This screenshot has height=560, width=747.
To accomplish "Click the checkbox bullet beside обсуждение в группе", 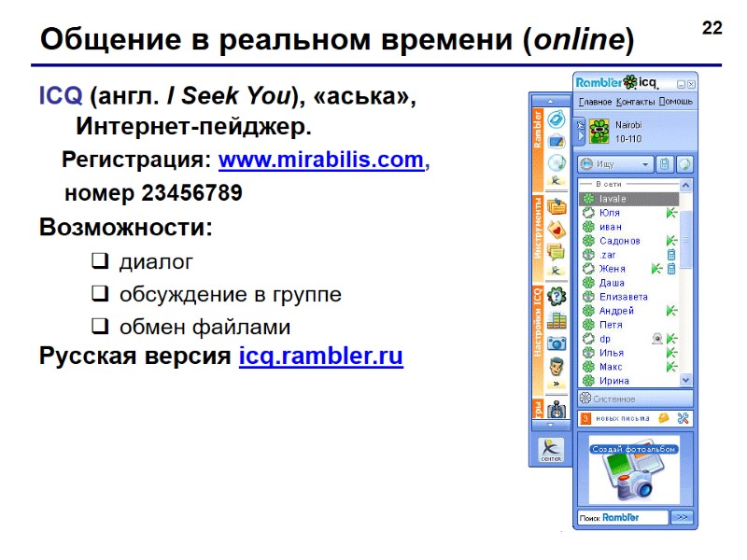I will click(x=100, y=293).
